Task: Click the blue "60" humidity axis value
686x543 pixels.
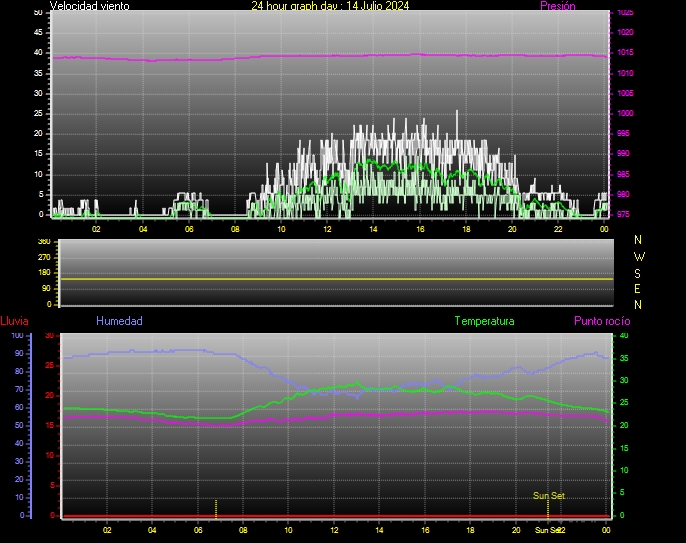Action: coord(19,407)
